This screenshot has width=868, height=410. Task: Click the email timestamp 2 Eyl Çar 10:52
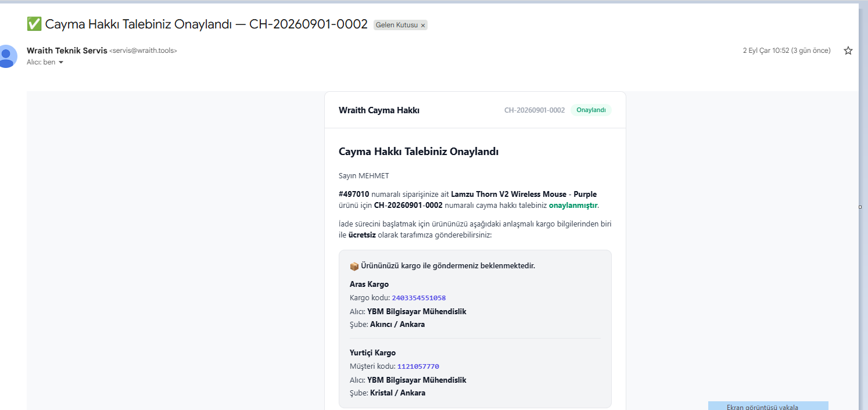pyautogui.click(x=787, y=51)
